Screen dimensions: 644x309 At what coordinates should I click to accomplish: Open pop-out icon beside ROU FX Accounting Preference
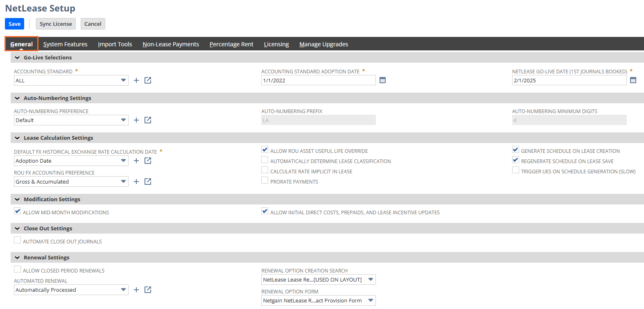tap(148, 182)
